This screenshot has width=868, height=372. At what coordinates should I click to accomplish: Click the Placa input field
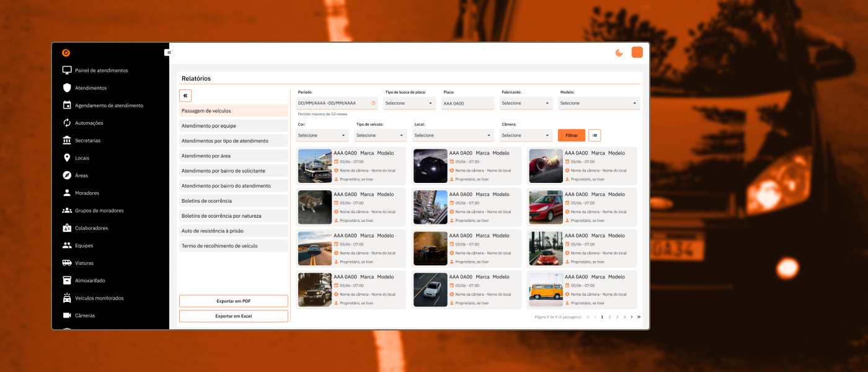point(467,104)
